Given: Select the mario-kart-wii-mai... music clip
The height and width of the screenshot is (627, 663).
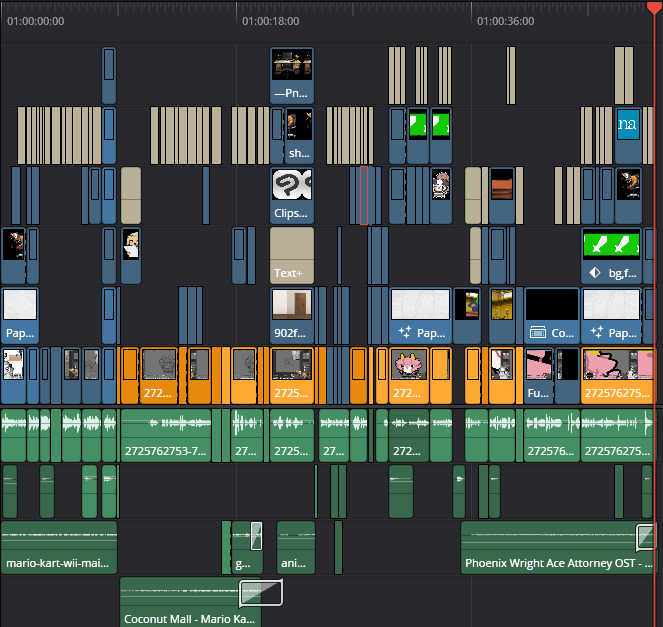Looking at the screenshot, I should click(59, 548).
